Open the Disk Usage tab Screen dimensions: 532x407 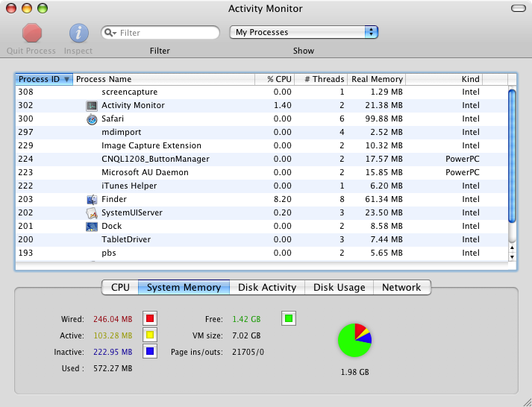coord(339,288)
